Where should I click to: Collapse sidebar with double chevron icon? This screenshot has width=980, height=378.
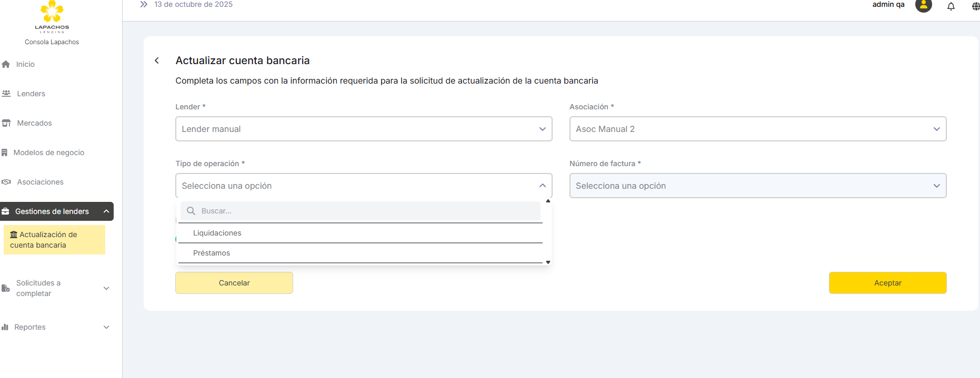[x=144, y=4]
